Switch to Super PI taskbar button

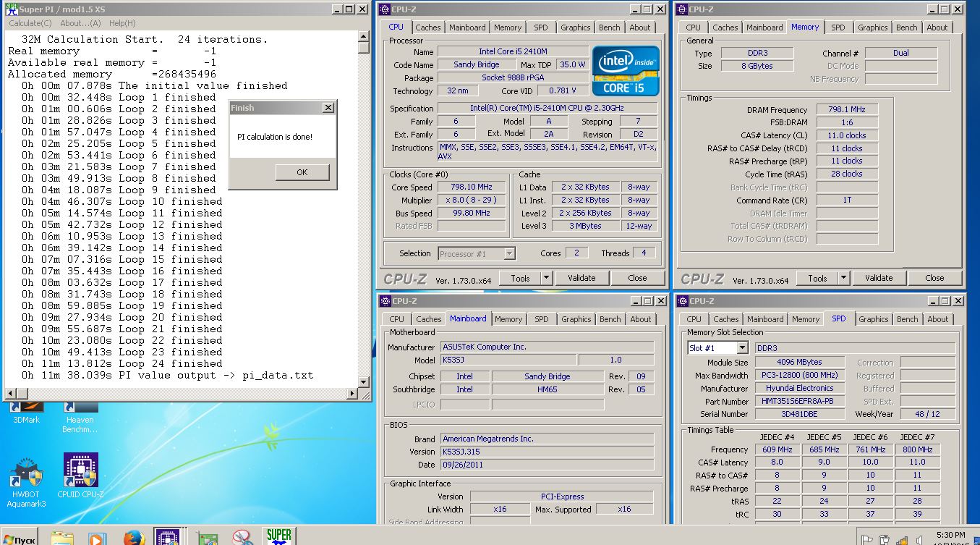click(x=278, y=536)
